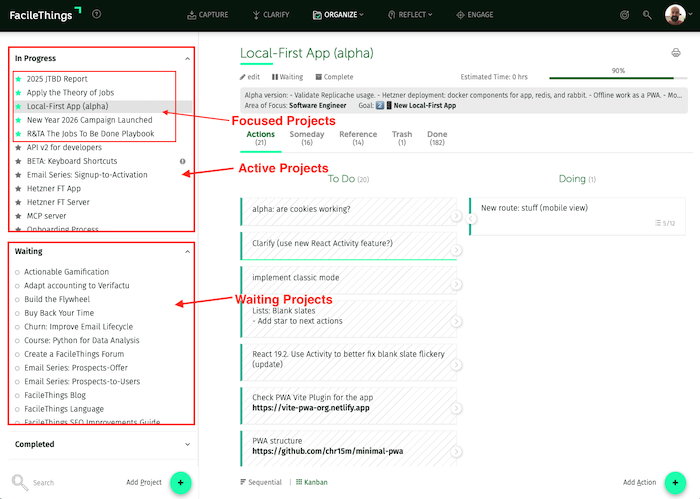
Task: Toggle focus star on Email Series: Signup-to-Activation
Action: (18, 175)
